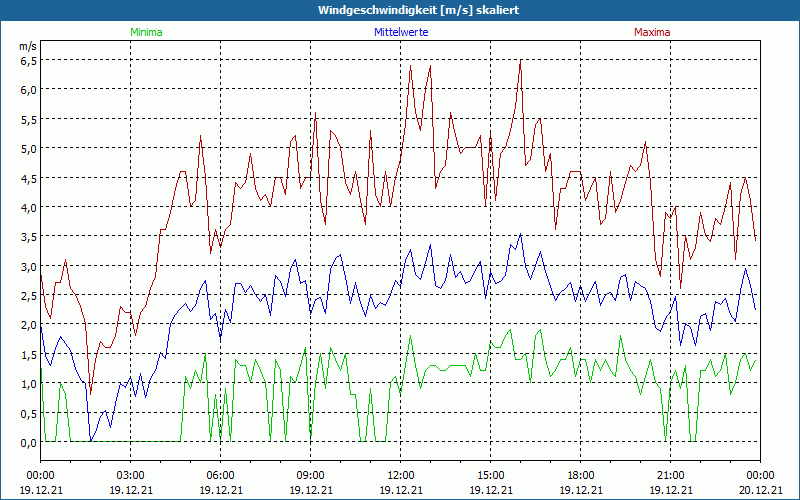Click the 12:00 time axis label
The image size is (800, 500).
[x=401, y=476]
